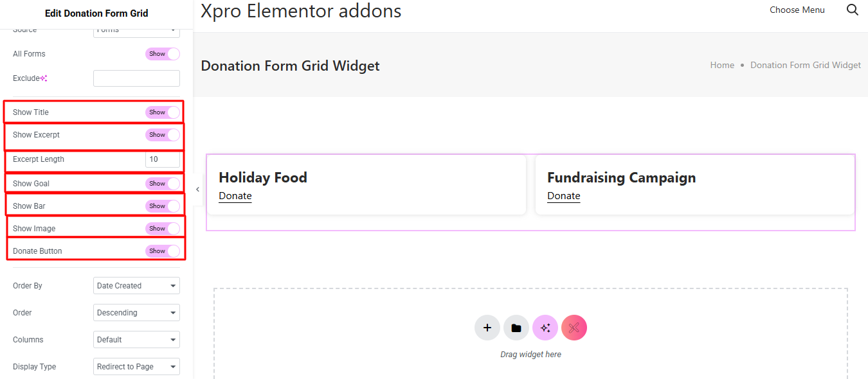This screenshot has height=379, width=868.
Task: Click the plus add-section icon
Action: pyautogui.click(x=487, y=328)
